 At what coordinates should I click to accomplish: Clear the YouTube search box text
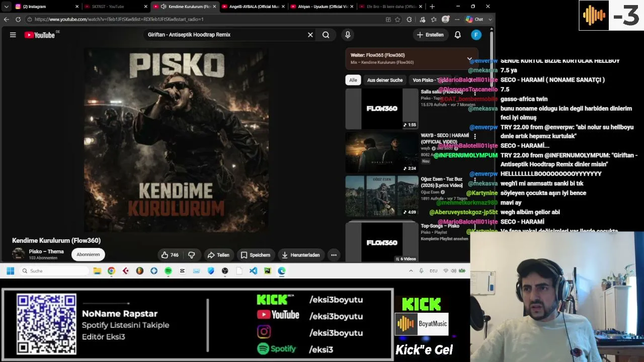tap(310, 35)
